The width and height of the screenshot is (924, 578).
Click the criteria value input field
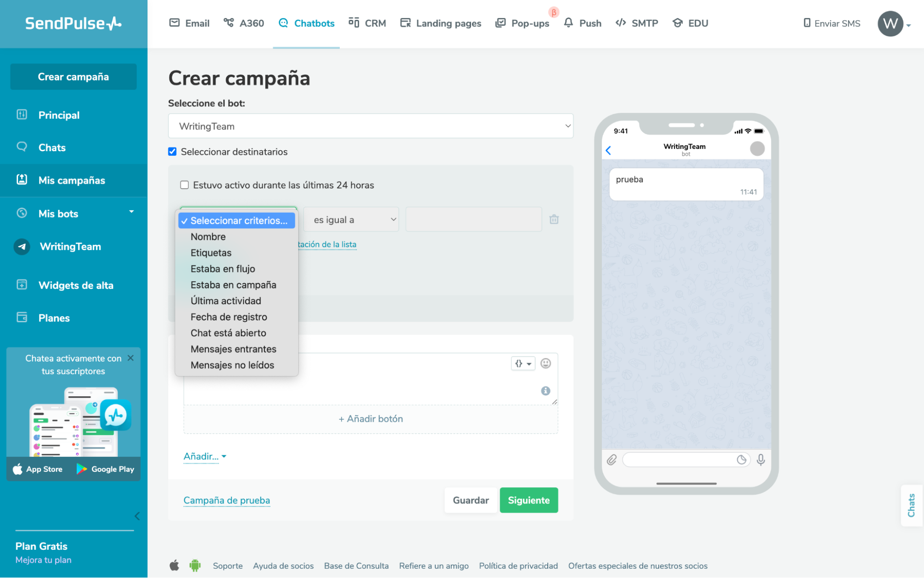click(x=473, y=220)
